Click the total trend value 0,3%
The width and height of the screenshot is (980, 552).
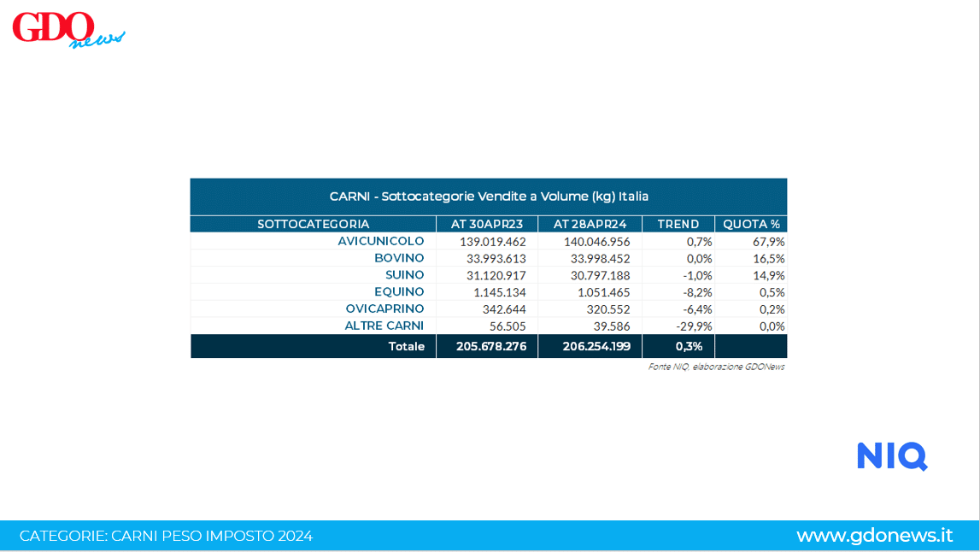[688, 346]
